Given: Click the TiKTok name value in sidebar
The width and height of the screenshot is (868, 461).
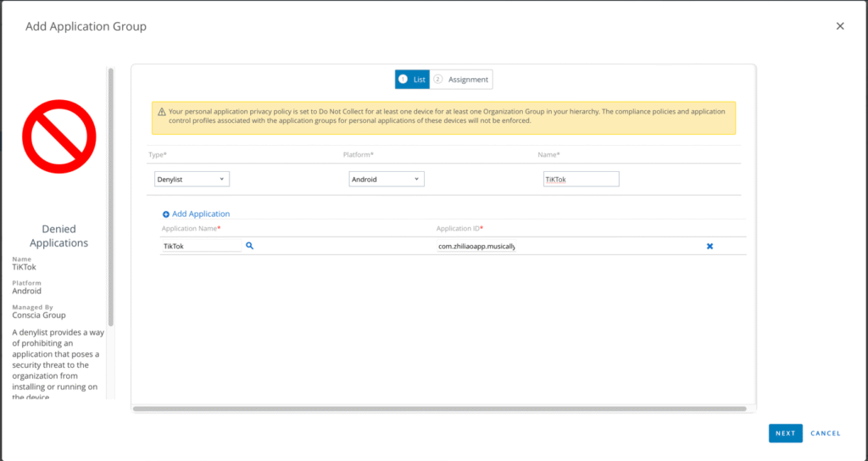Looking at the screenshot, I should point(25,267).
